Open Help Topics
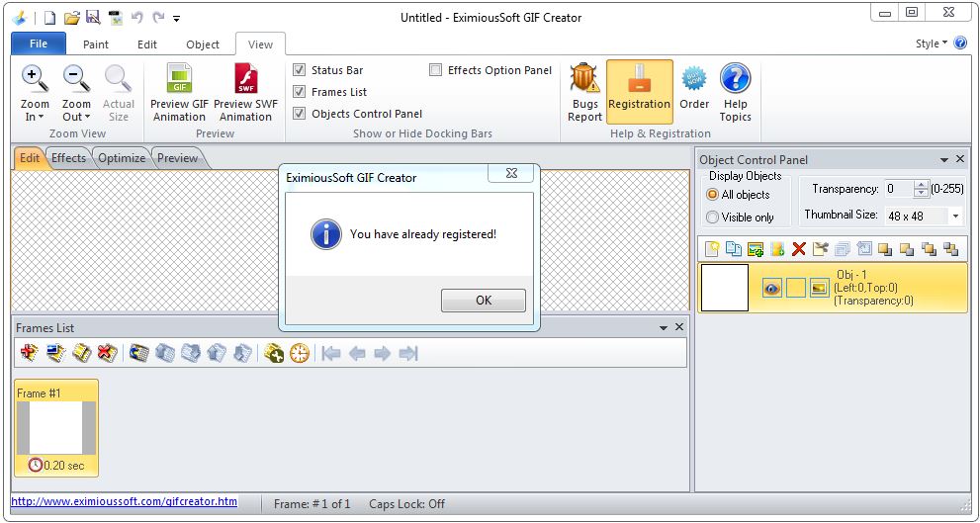Image resolution: width=980 pixels, height=523 pixels. coord(735,93)
